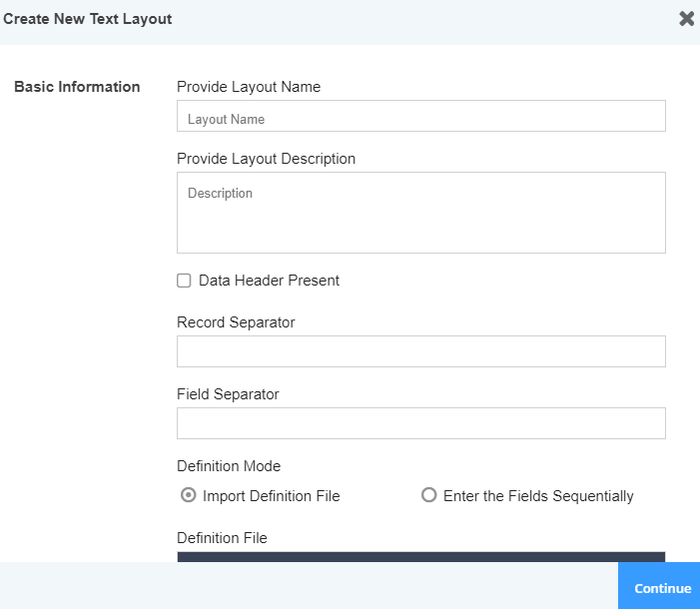Focus the layout Description text area
The image size is (700, 609).
(x=420, y=212)
